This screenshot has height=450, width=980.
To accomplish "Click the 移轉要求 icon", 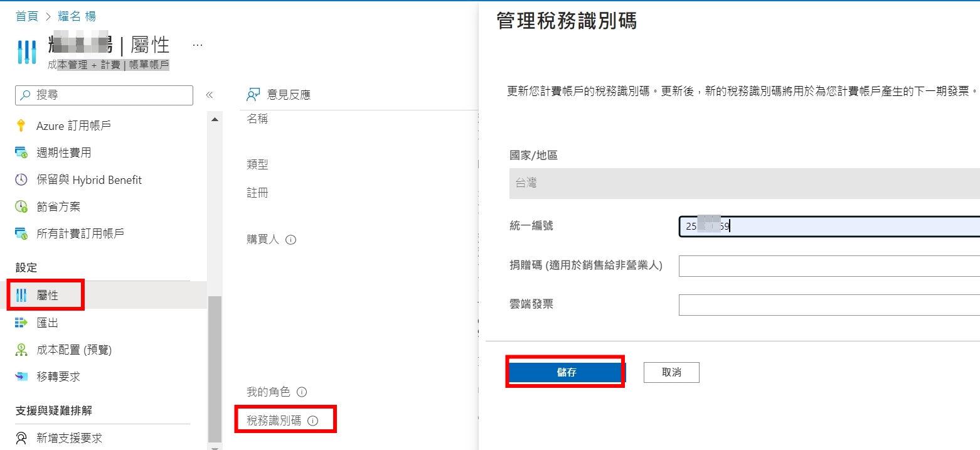I will point(21,377).
